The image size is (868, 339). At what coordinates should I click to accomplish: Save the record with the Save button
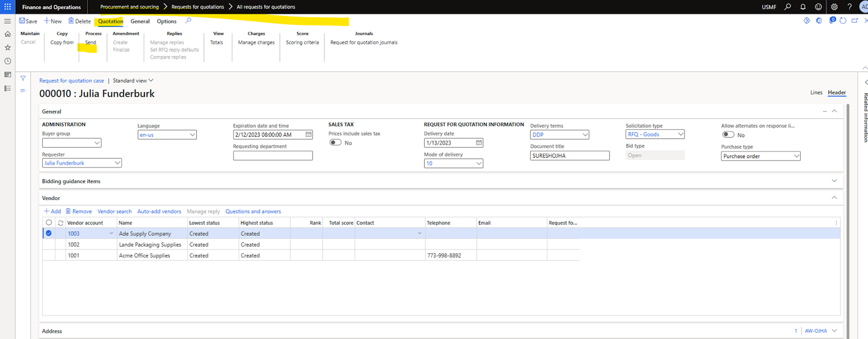(28, 21)
